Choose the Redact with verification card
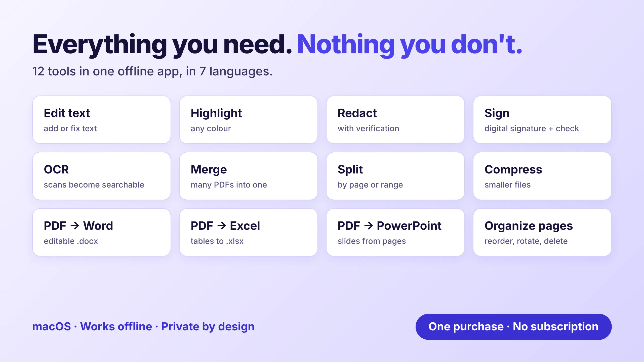Viewport: 644px width, 362px height. pyautogui.click(x=395, y=120)
